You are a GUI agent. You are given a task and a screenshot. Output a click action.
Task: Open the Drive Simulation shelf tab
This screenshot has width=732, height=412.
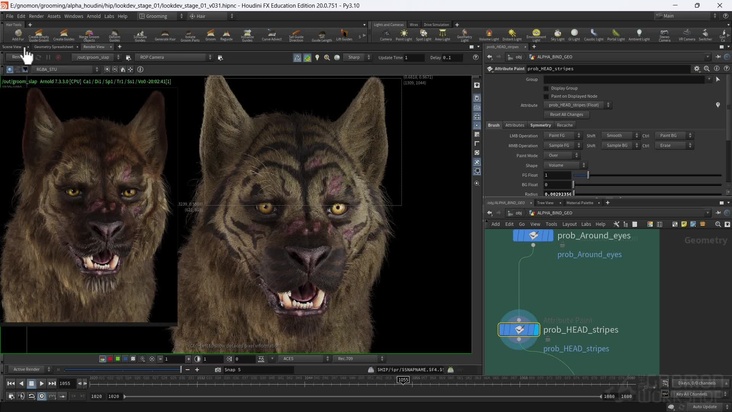point(436,25)
